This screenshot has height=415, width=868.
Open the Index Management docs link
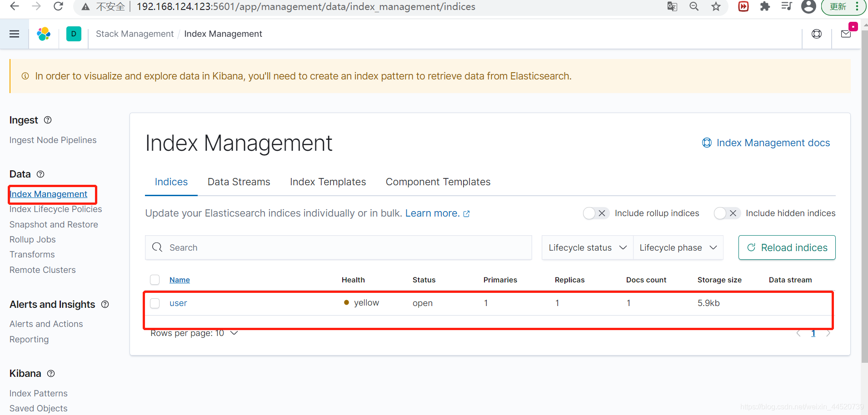click(x=766, y=143)
